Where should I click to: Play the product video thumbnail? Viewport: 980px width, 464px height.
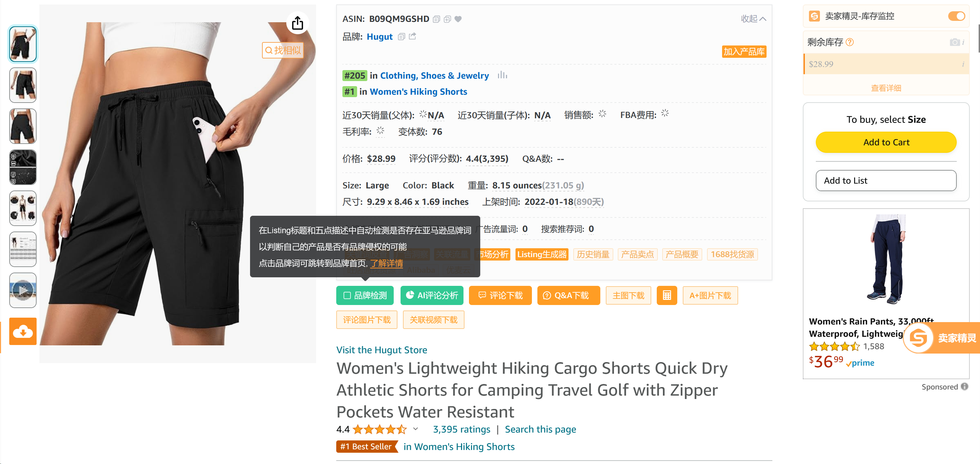pyautogui.click(x=23, y=290)
